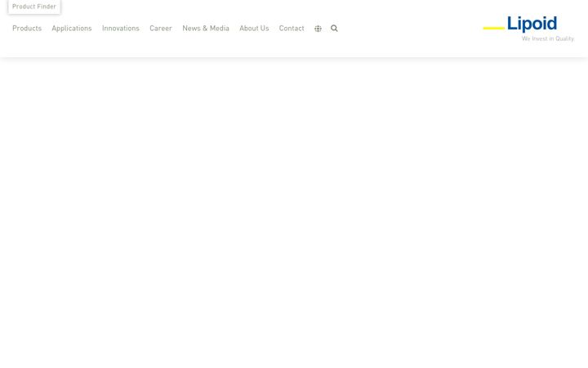Select News & Media menu item

206,29
